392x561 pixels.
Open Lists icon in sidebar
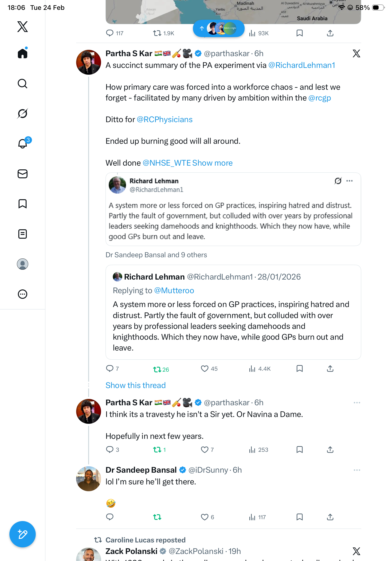[23, 234]
